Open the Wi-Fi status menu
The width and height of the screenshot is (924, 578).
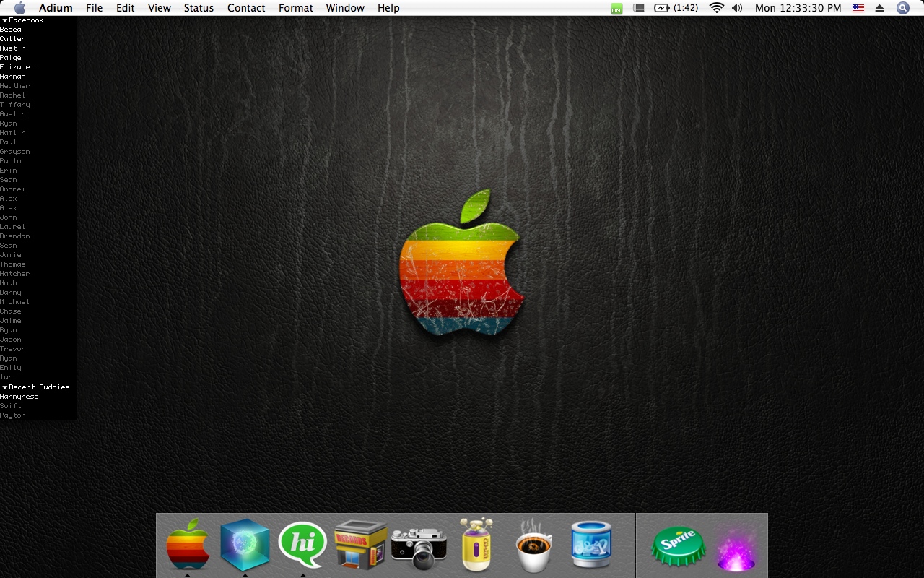pyautogui.click(x=716, y=8)
